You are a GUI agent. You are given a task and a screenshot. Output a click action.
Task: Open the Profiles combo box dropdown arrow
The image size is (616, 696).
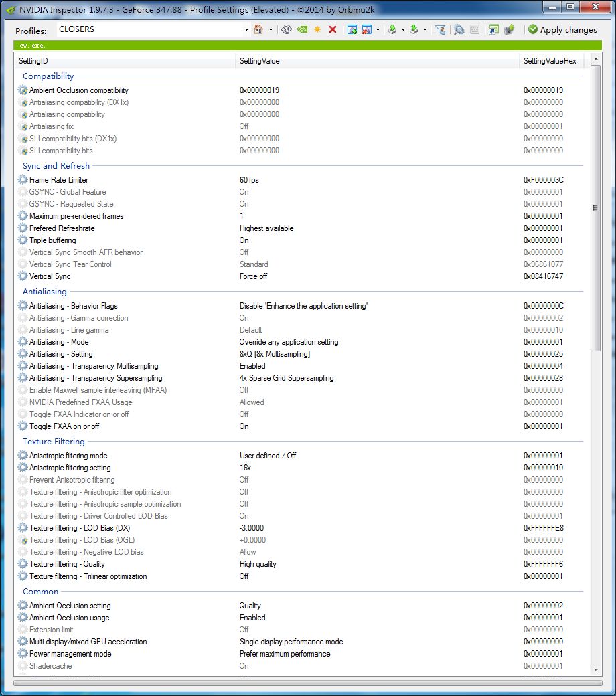coord(246,29)
